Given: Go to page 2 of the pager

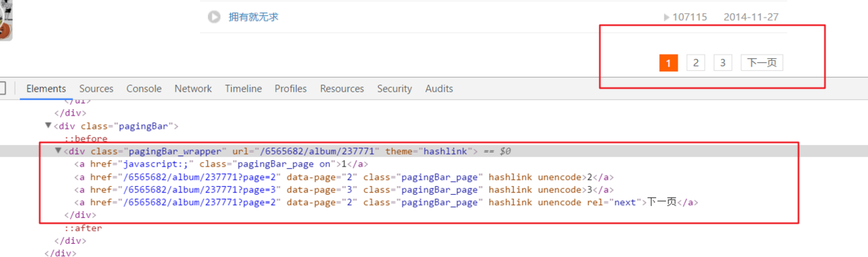Looking at the screenshot, I should (695, 63).
